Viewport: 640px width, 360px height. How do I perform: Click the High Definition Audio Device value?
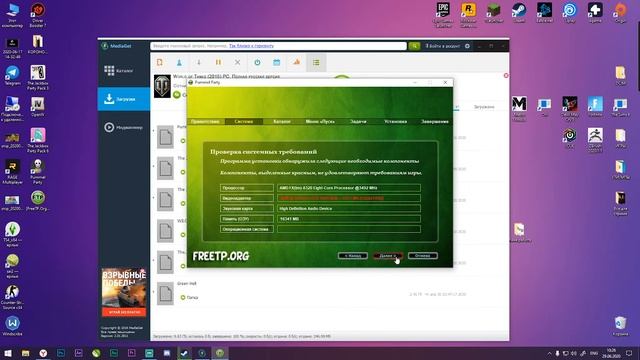tap(349, 209)
